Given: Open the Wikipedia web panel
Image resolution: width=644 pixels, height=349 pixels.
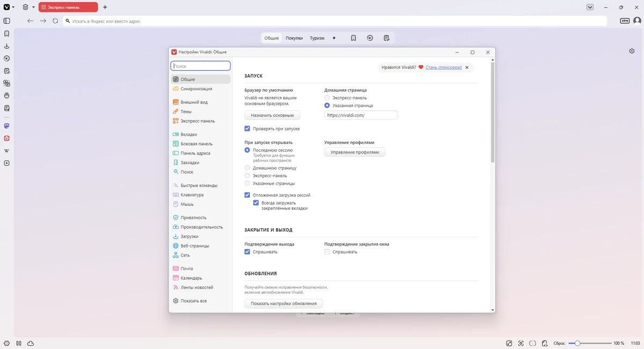Looking at the screenshot, I should click(6, 151).
